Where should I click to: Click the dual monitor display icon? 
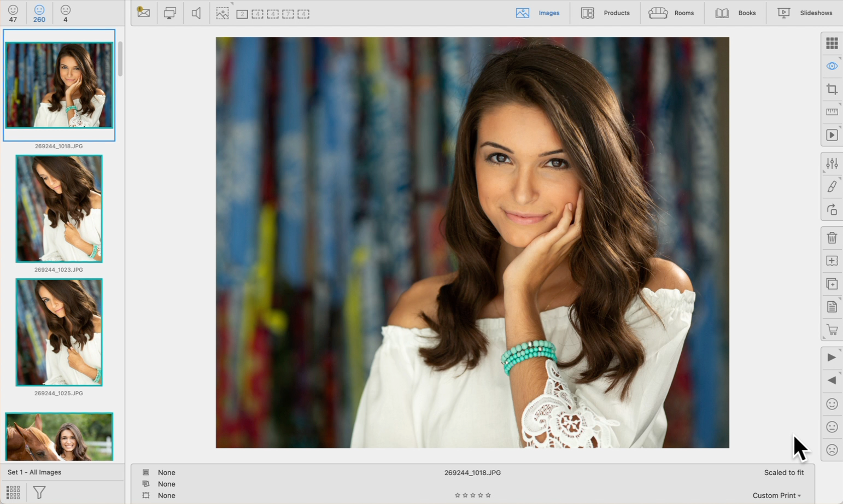(x=170, y=13)
